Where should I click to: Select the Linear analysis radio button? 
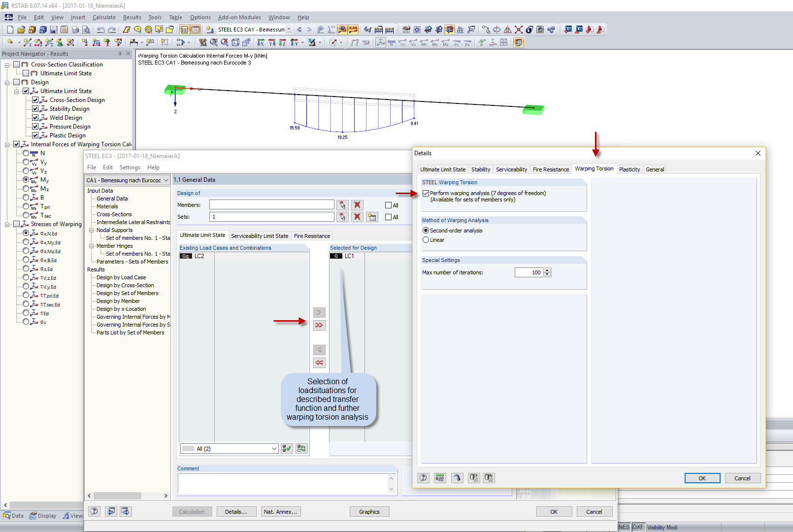(426, 240)
